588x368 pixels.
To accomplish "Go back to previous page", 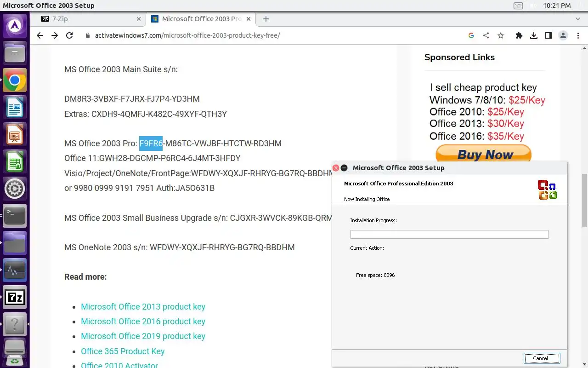I will click(40, 35).
